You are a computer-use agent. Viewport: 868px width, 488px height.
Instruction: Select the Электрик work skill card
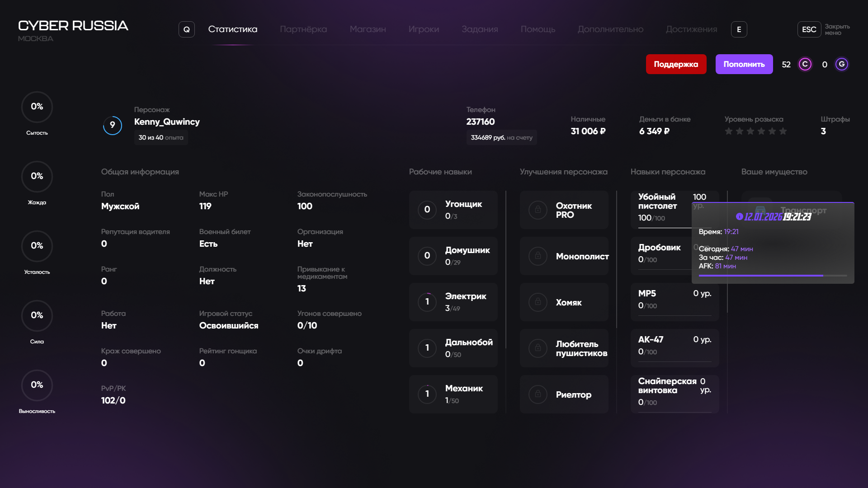453,302
